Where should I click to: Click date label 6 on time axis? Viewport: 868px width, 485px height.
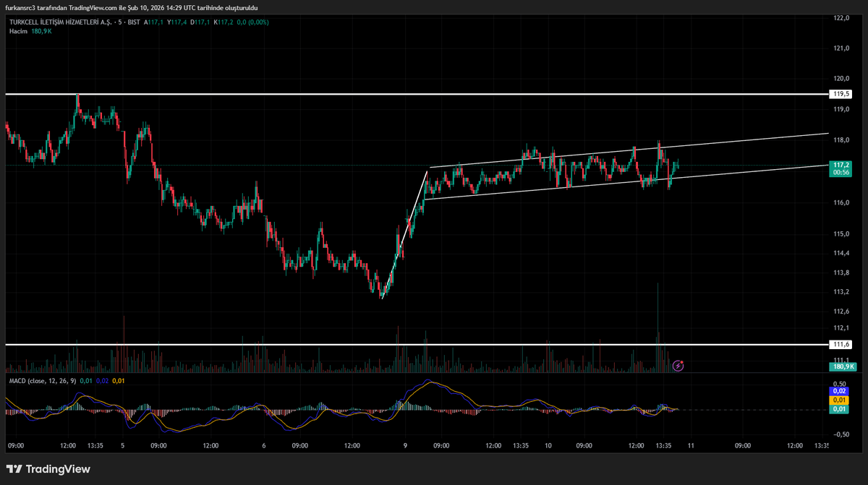point(265,446)
